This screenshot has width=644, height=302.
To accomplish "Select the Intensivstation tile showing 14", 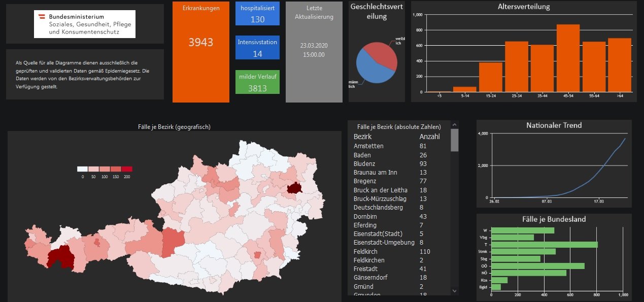I will (x=257, y=48).
